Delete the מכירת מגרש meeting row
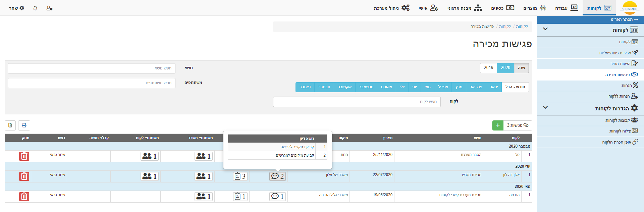 [x=24, y=176]
